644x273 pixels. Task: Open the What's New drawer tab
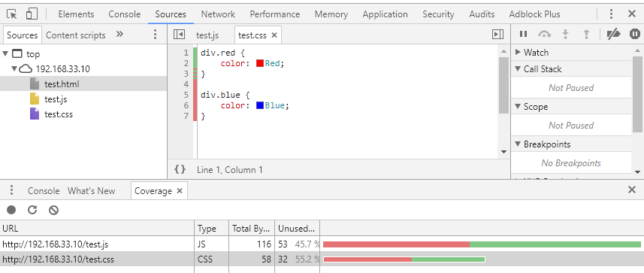91,191
